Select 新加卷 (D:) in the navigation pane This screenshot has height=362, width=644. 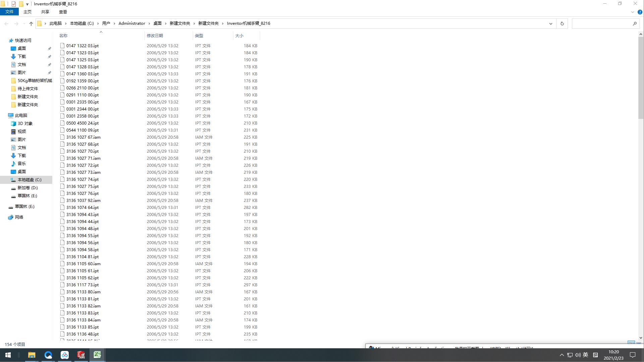pos(27,188)
